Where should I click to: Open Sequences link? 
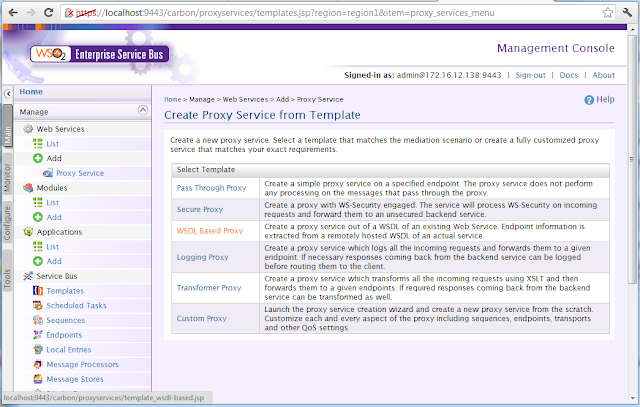point(66,320)
